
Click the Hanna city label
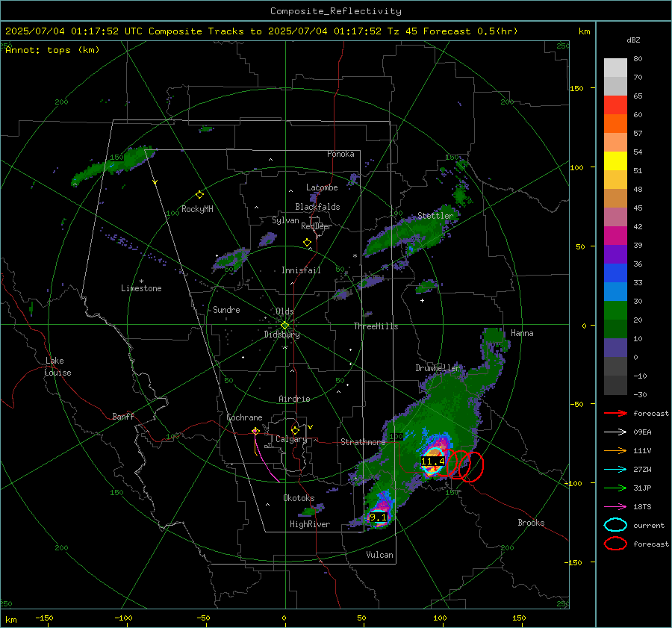click(522, 333)
